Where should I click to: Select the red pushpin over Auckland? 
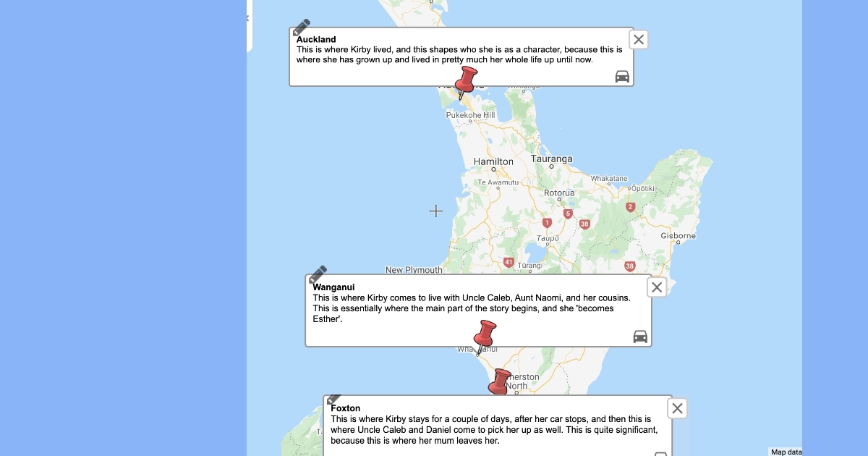coord(467,79)
